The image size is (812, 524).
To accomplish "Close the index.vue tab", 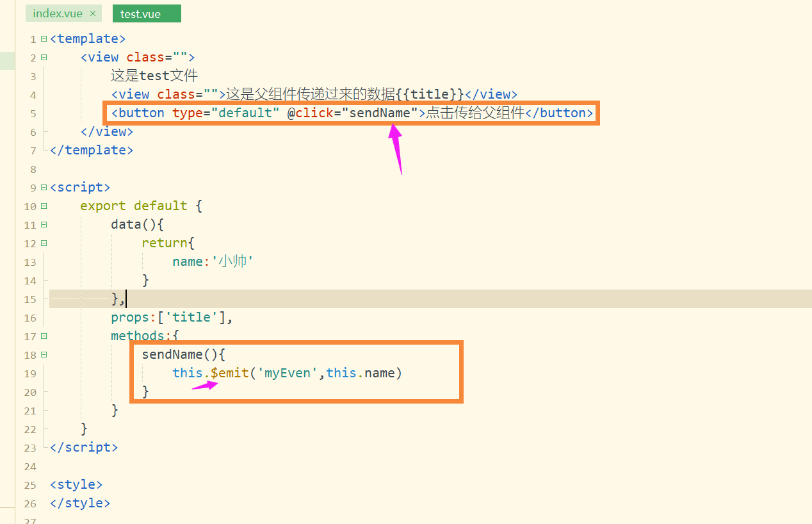I will tap(93, 13).
